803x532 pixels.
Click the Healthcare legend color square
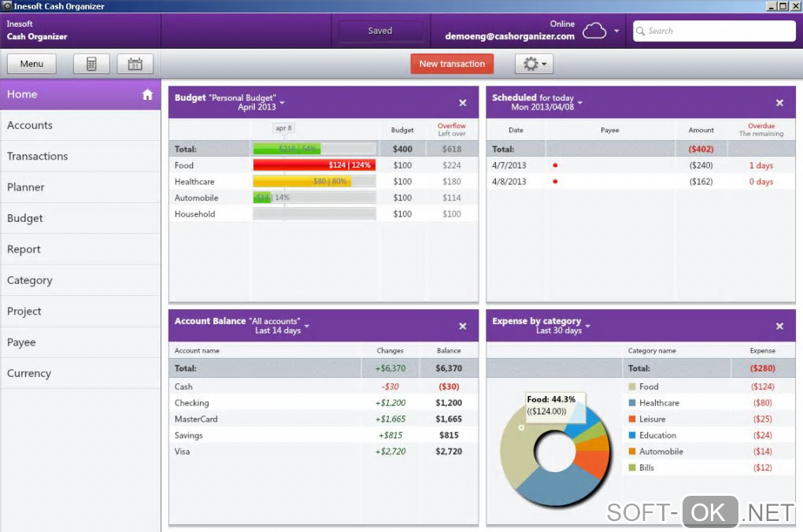pyautogui.click(x=632, y=403)
